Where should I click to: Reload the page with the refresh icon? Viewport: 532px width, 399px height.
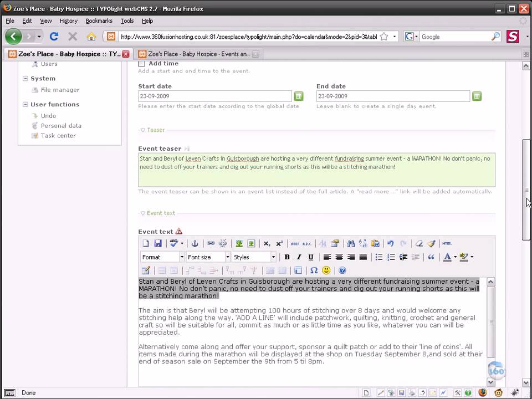pyautogui.click(x=54, y=37)
